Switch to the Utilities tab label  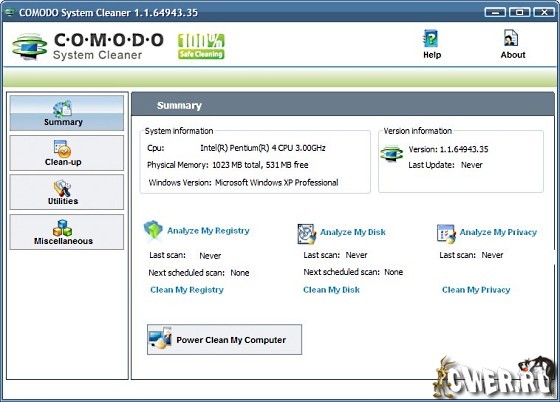(x=63, y=201)
